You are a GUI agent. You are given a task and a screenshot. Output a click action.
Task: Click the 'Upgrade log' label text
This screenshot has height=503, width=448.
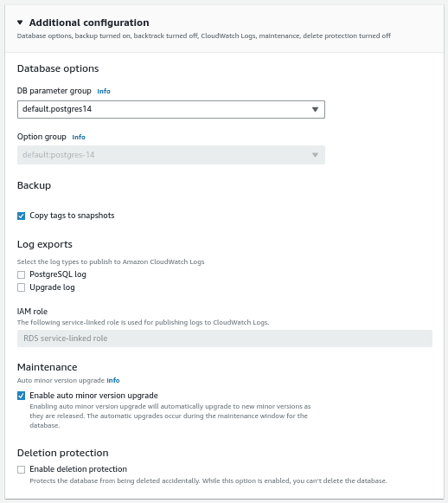coord(52,287)
